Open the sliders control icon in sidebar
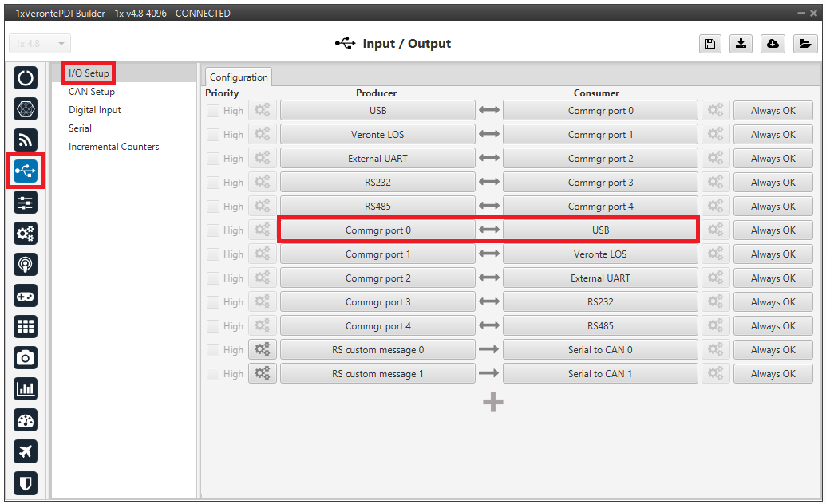 (x=26, y=203)
